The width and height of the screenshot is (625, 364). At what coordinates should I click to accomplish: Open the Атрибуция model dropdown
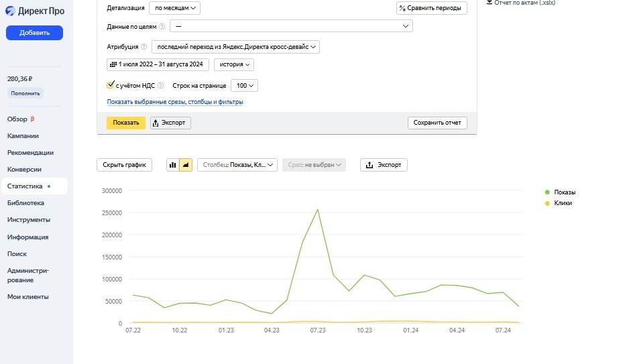(235, 47)
